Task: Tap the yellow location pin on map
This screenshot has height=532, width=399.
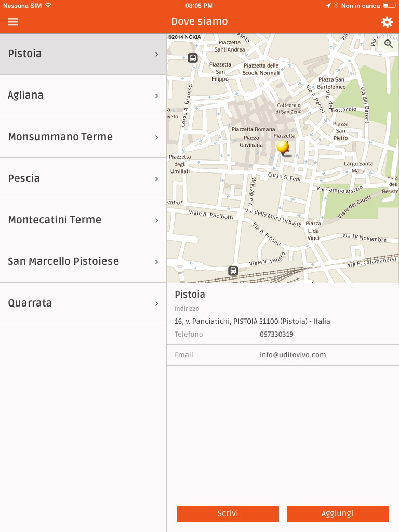Action: (x=283, y=149)
